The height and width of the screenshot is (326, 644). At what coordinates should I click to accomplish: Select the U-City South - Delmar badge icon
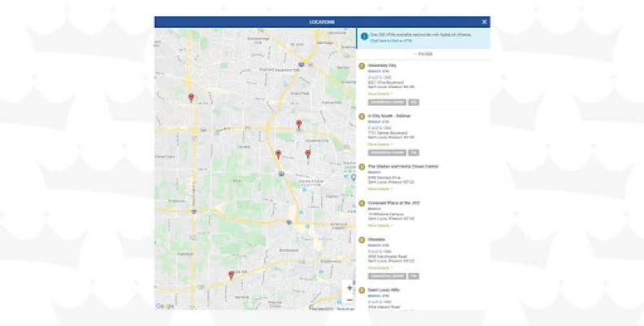[361, 117]
